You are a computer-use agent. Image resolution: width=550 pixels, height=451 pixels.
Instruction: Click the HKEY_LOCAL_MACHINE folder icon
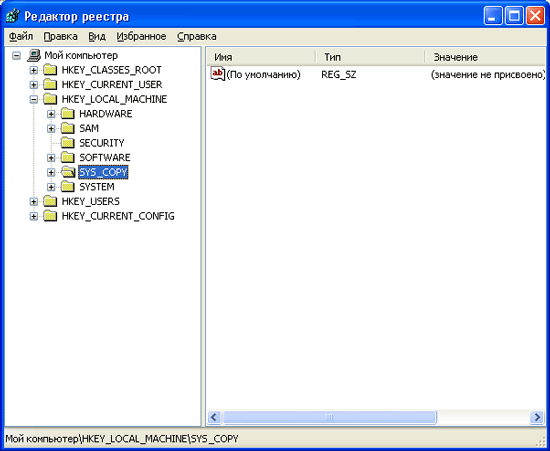click(50, 99)
